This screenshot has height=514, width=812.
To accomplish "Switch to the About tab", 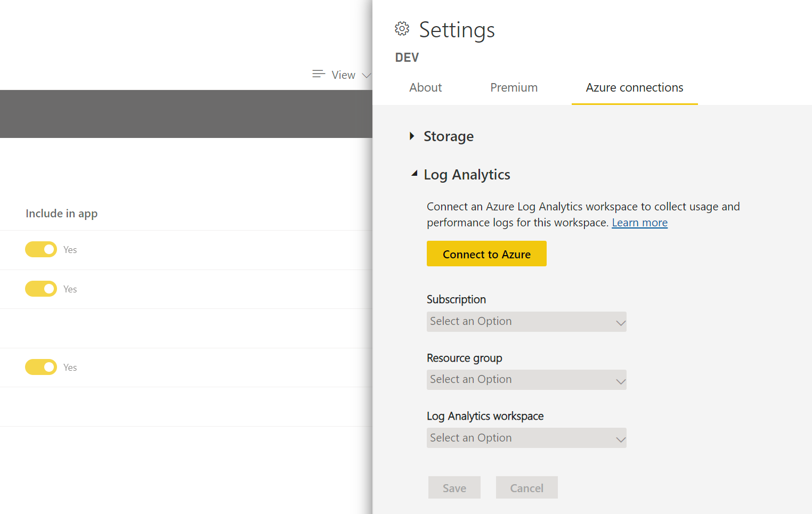I will [x=425, y=87].
